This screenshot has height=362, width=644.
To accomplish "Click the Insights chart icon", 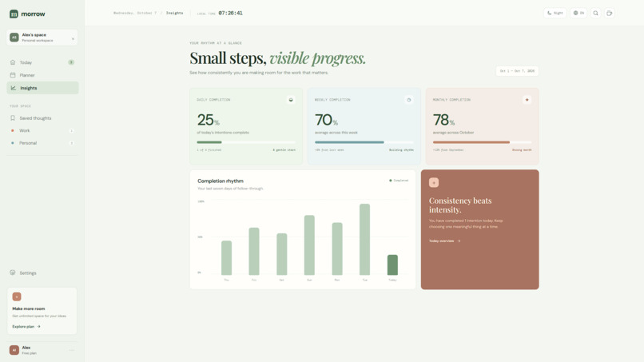I will coord(13,88).
